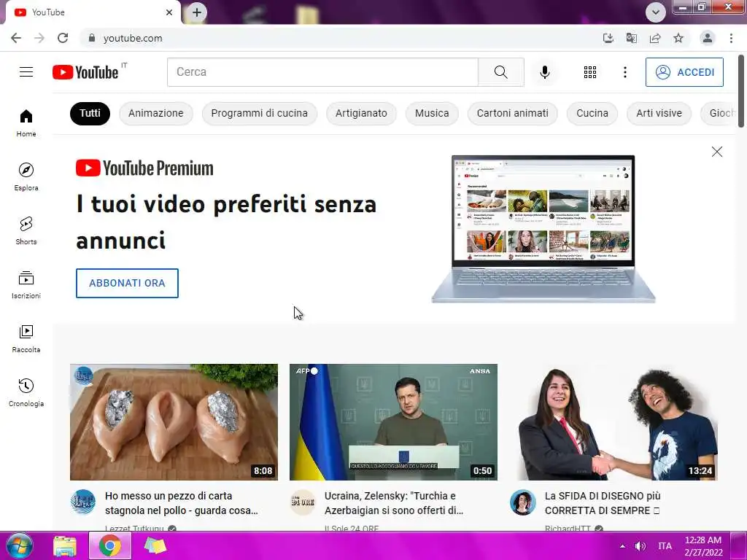The height and width of the screenshot is (560, 747).
Task: Click the share page icon
Action: (x=655, y=38)
